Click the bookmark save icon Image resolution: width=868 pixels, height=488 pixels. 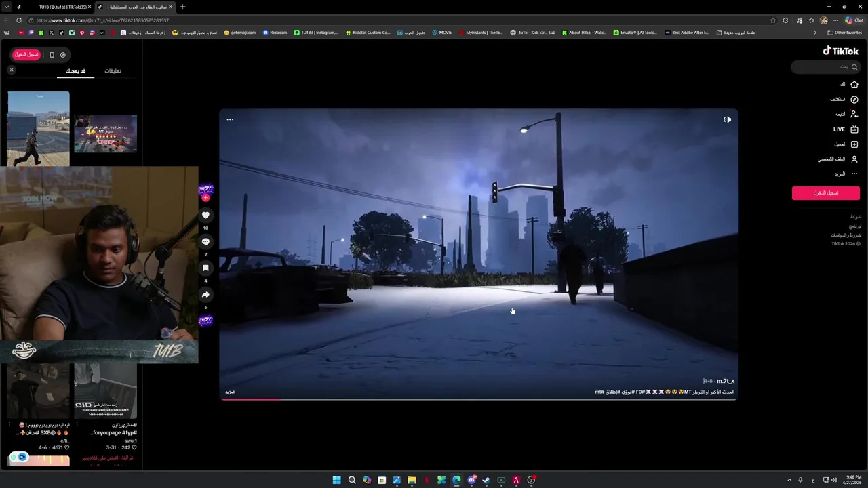pyautogui.click(x=205, y=268)
